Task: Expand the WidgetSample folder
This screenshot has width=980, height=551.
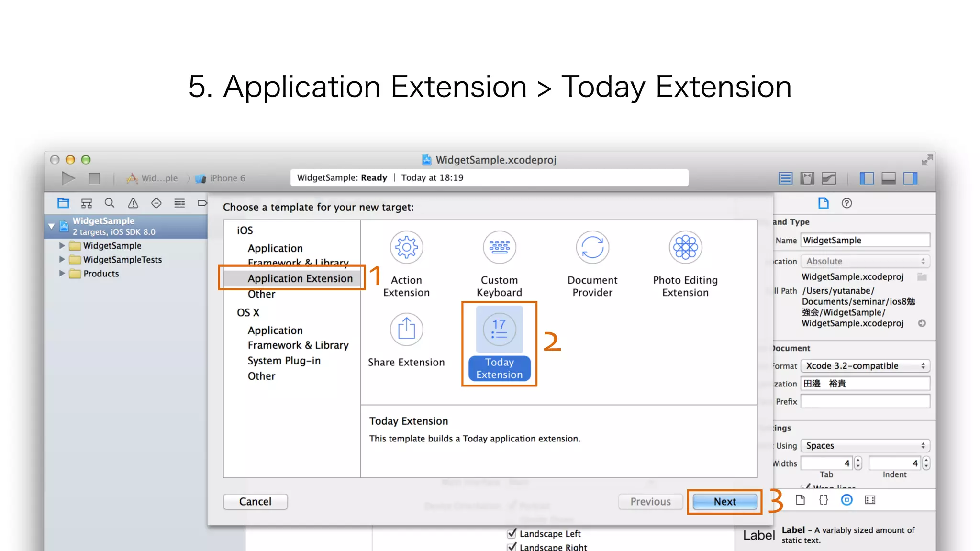Action: [x=62, y=245]
